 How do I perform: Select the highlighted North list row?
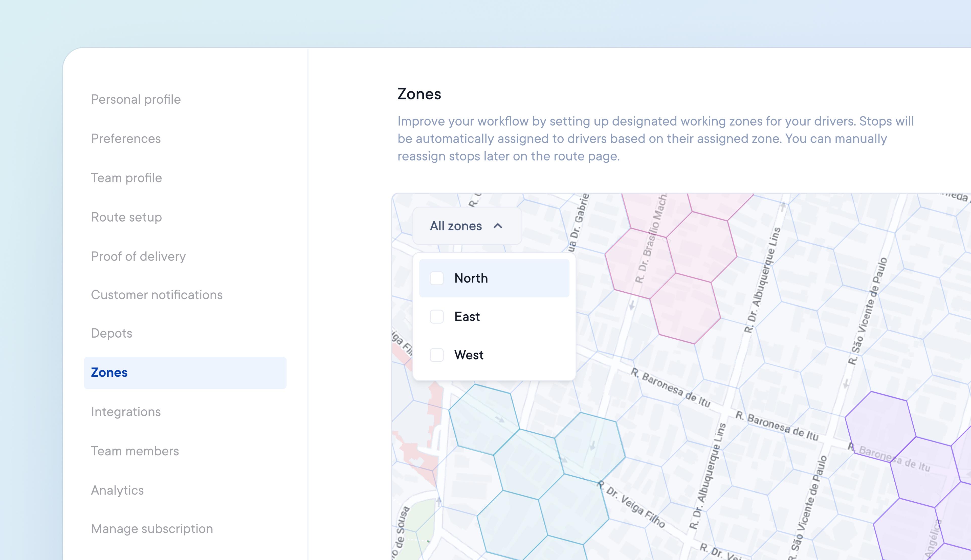(x=494, y=278)
